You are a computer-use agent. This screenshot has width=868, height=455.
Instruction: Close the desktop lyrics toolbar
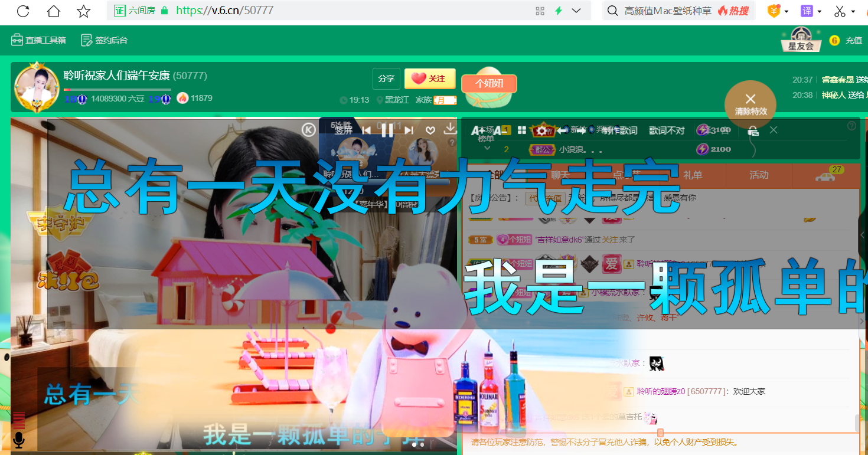click(774, 130)
